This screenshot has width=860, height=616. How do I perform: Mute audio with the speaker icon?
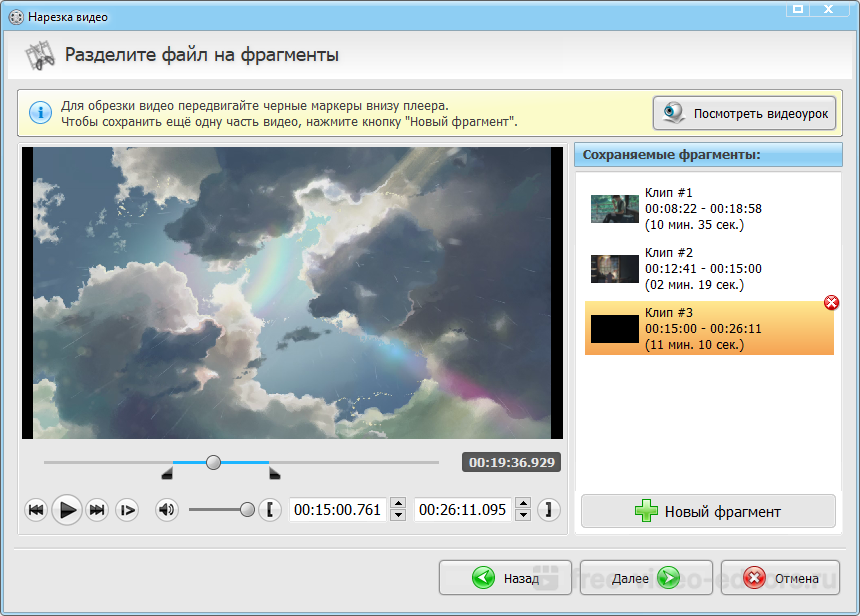coord(166,510)
